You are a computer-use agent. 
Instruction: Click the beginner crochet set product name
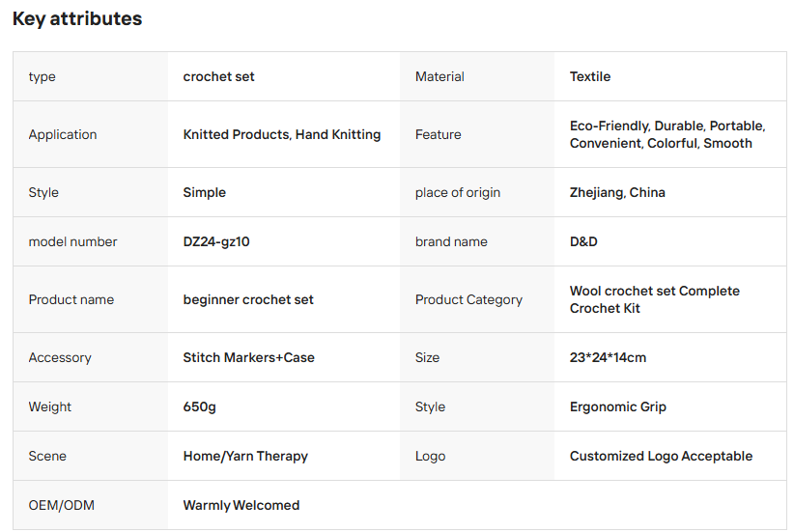(x=248, y=299)
